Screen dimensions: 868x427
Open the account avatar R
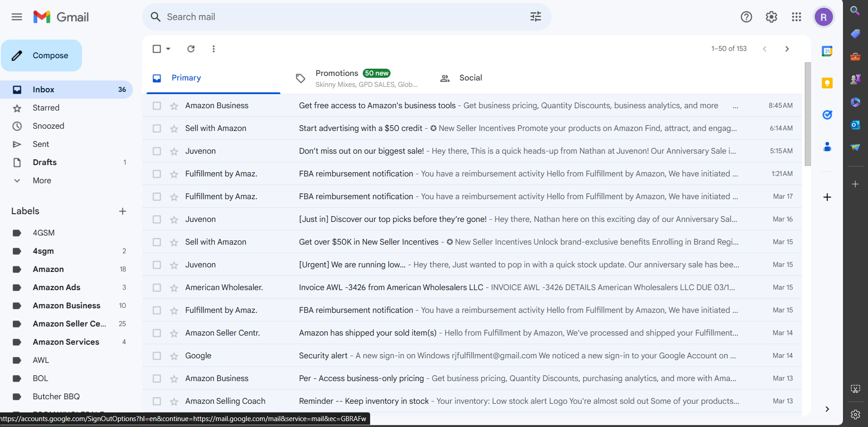pos(824,17)
